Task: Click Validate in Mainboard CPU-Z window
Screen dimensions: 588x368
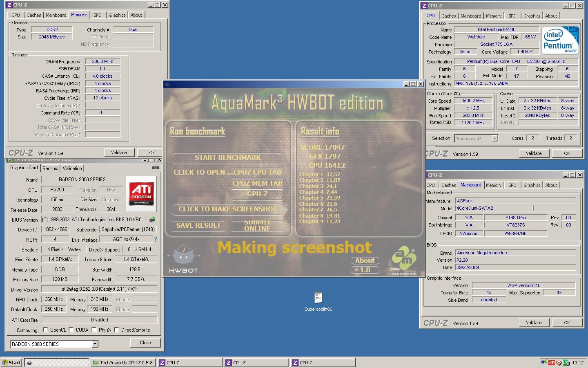Action: [x=533, y=323]
